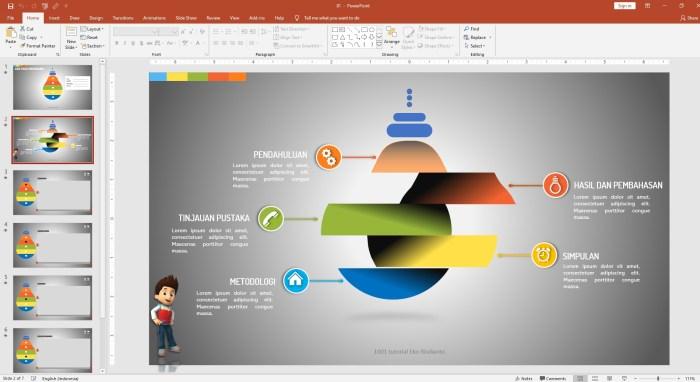Switch to the Transitions tab

(123, 18)
